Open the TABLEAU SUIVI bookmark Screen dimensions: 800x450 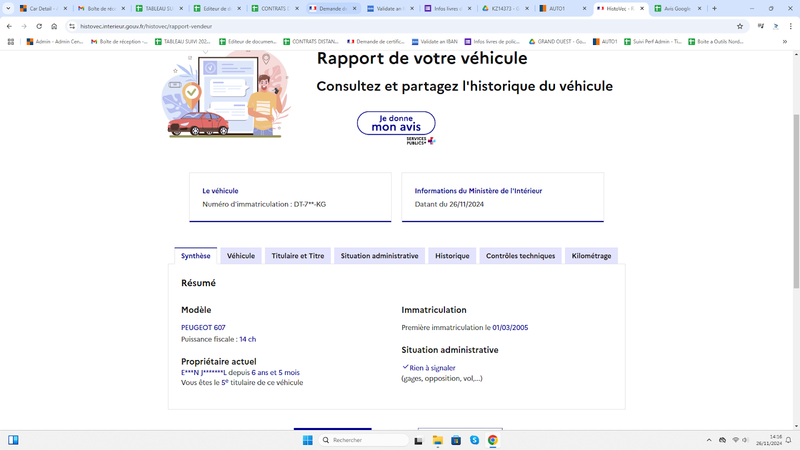183,42
